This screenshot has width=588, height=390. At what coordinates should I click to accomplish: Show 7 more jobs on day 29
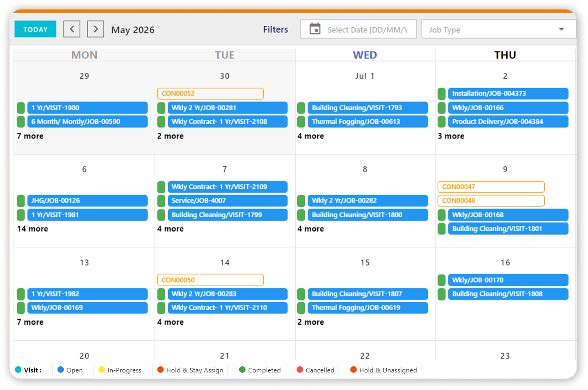coord(30,136)
